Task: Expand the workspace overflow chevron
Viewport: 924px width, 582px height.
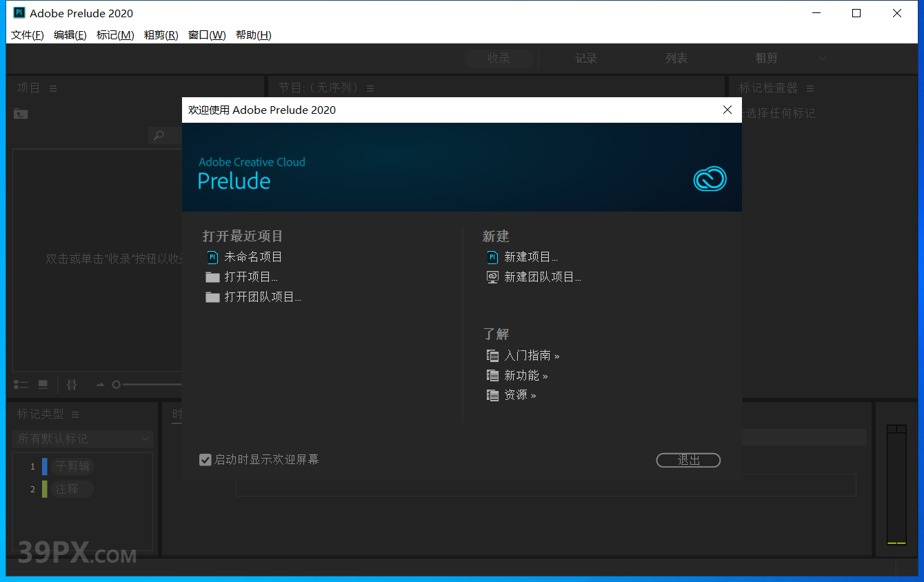Action: tap(823, 59)
